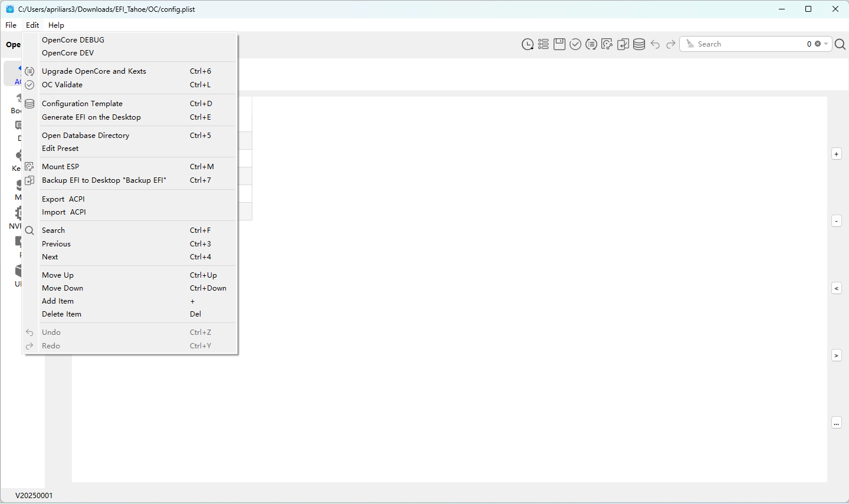Click the OC Validate checkmark toolbar icon
This screenshot has width=849, height=504.
[x=575, y=44]
